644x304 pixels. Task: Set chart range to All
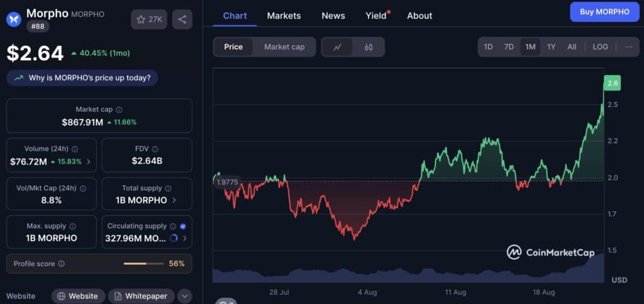572,46
